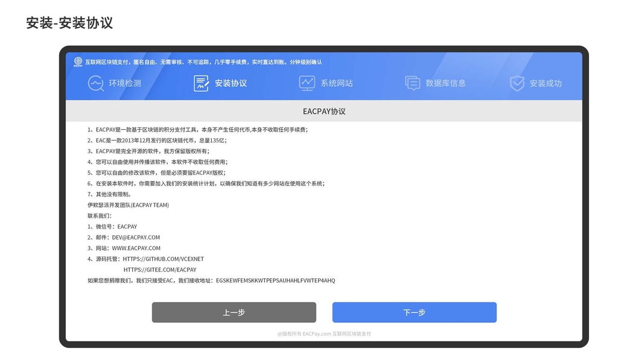Viewport: 644px width, 362px height.
Task: Click the DEV@EACPAY.COM email address
Action: pyautogui.click(x=136, y=238)
